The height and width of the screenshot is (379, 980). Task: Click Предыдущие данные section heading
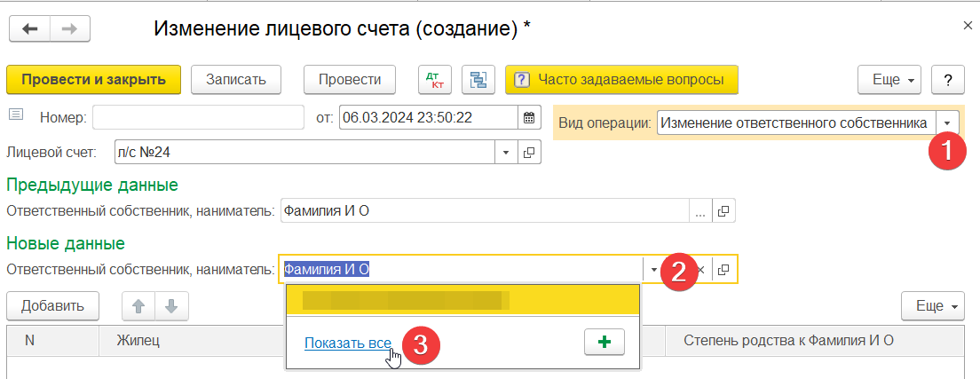pos(92,185)
